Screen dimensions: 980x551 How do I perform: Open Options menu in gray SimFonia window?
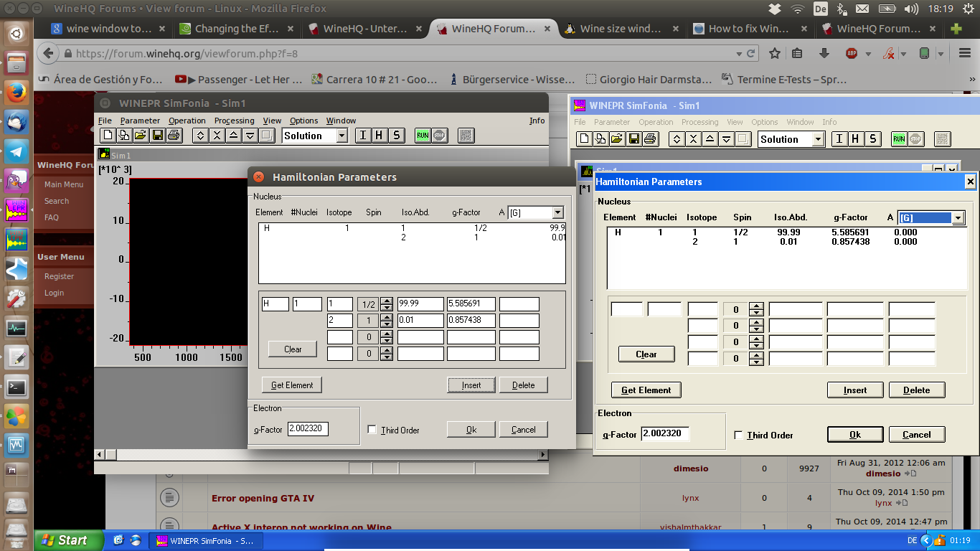pyautogui.click(x=303, y=121)
